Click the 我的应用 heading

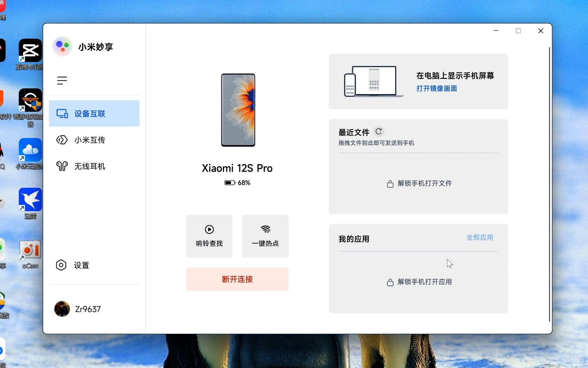354,239
